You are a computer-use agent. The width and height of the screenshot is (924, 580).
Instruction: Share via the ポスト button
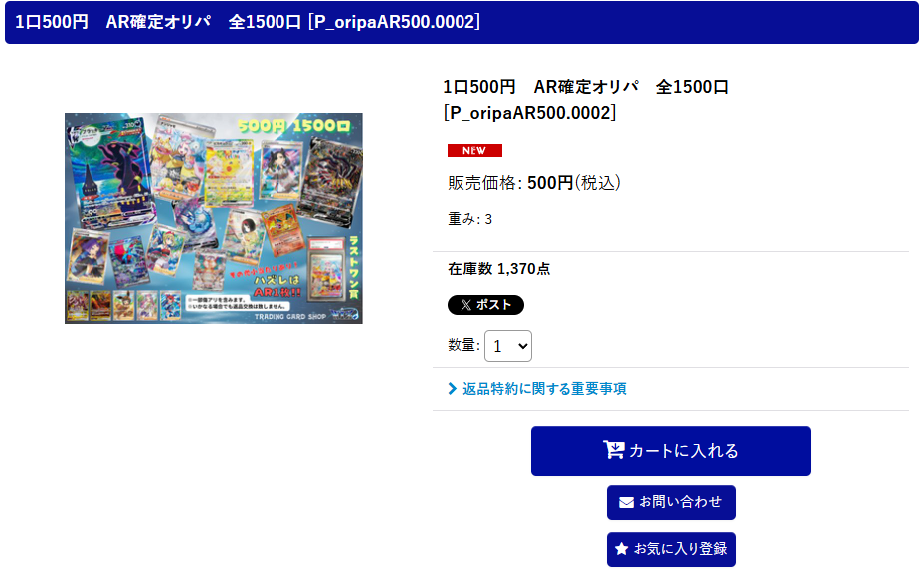[x=485, y=305]
